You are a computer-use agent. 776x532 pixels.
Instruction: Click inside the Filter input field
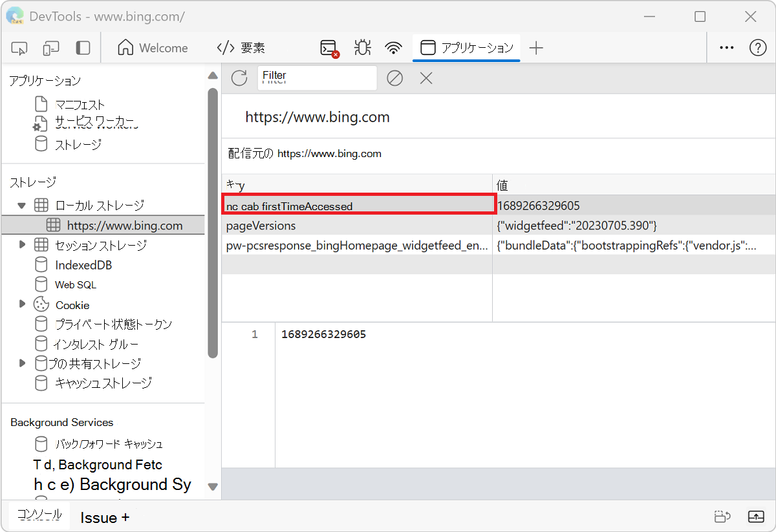(x=317, y=77)
